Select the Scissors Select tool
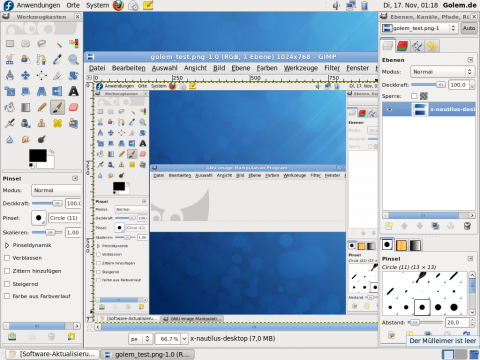This screenshot has width=480, height=360. click(10, 59)
